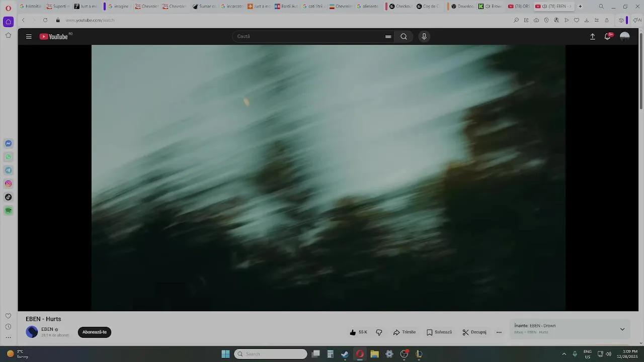Open the Opera main menu logo
This screenshot has width=644, height=362.
click(x=8, y=8)
